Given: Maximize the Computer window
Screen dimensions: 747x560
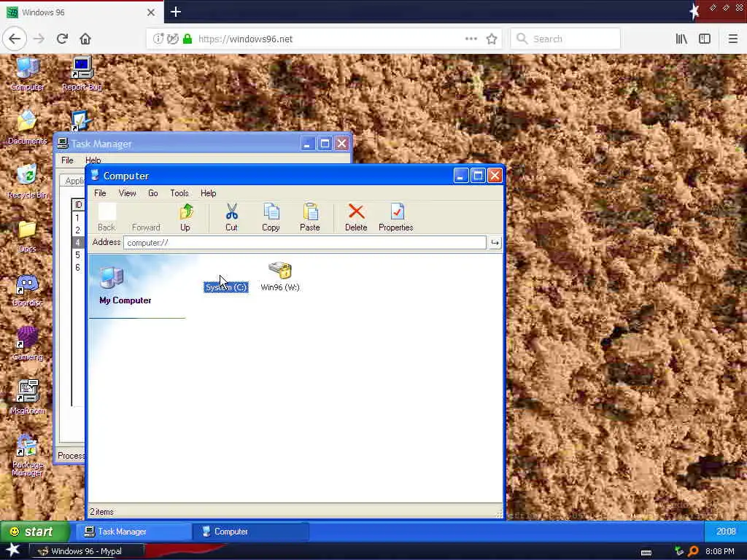Looking at the screenshot, I should click(478, 176).
